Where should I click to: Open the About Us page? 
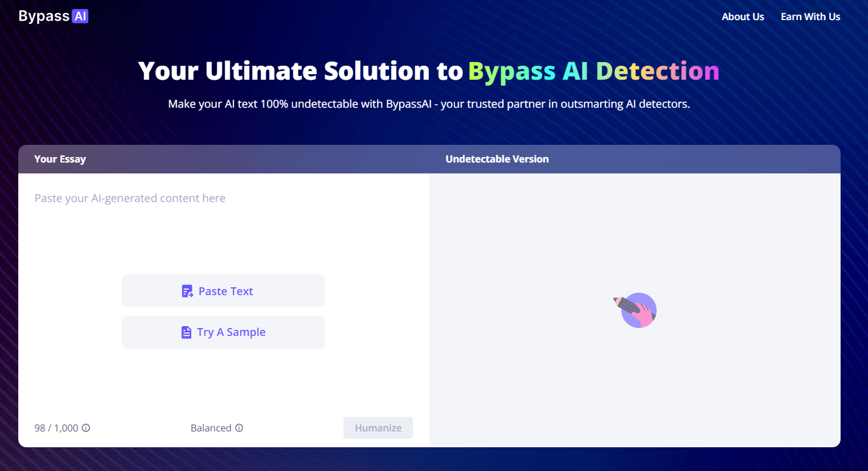click(x=743, y=17)
